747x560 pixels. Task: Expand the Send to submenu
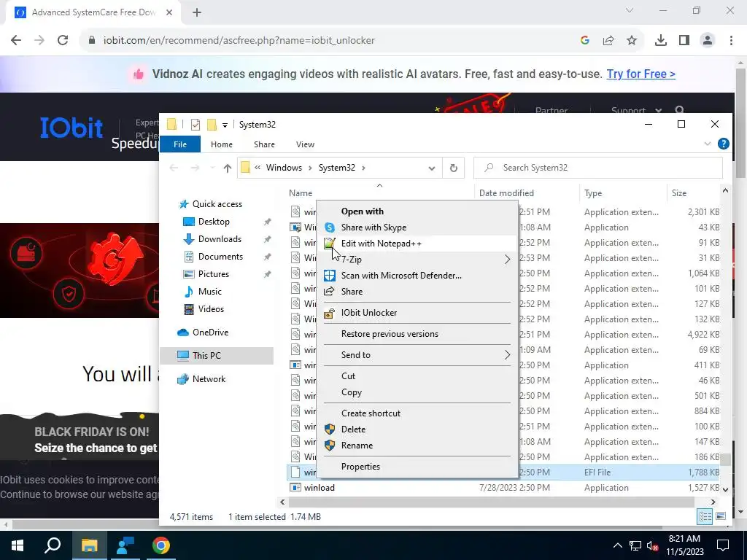click(x=418, y=355)
